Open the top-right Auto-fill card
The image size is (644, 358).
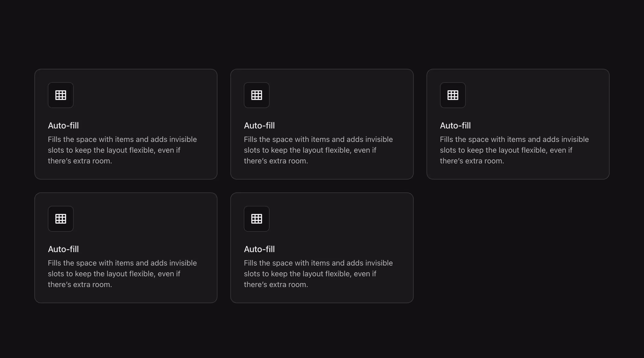(x=518, y=124)
